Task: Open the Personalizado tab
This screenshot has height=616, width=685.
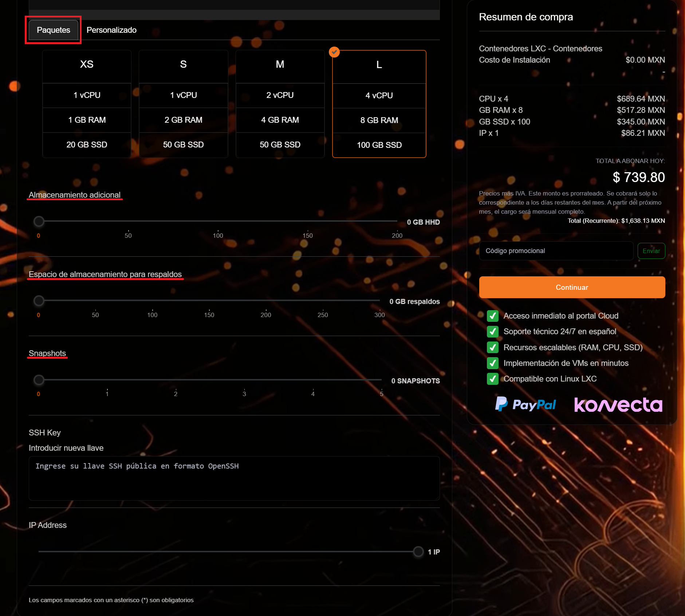Action: (x=111, y=30)
